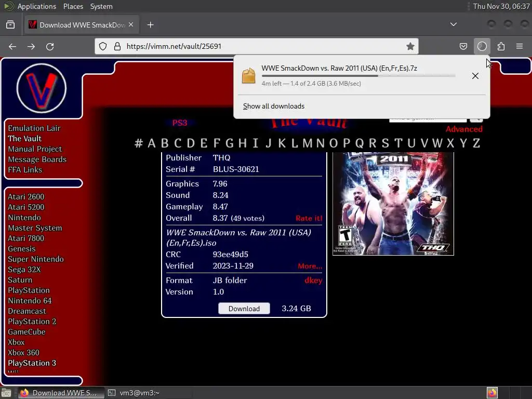Expand the list all tabs chevron
This screenshot has width=532, height=399.
pos(453,24)
